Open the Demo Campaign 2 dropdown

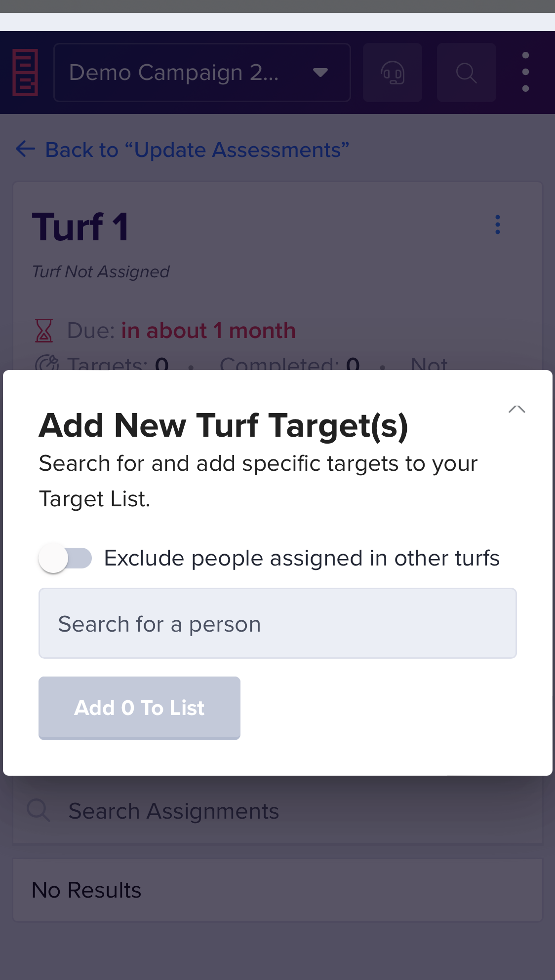click(201, 72)
